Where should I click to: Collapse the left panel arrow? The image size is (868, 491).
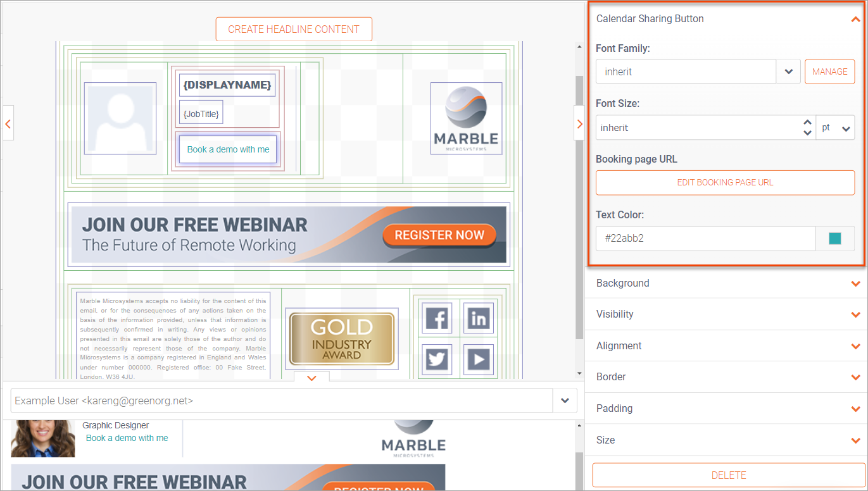pos(8,124)
